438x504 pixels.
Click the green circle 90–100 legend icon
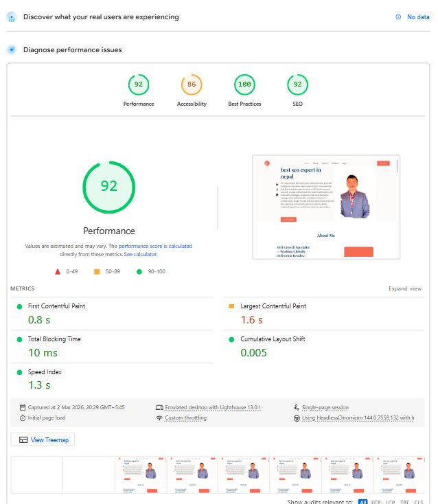pyautogui.click(x=139, y=272)
